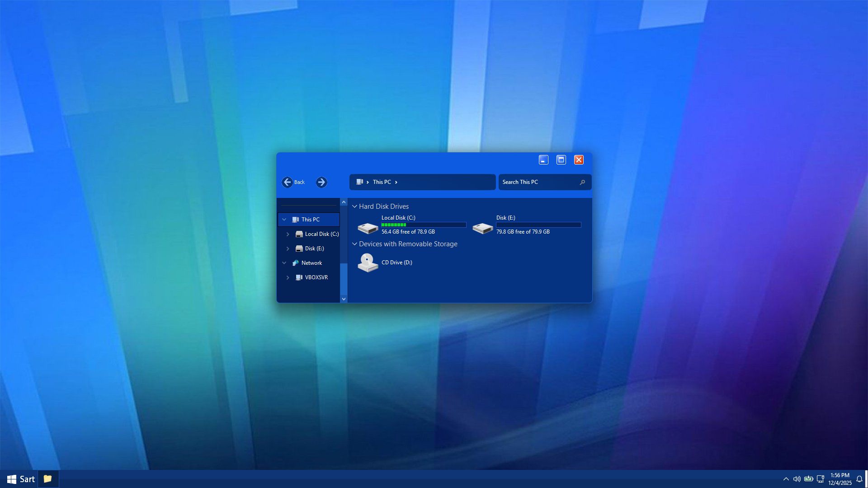Collapse the Network tree node
Image resolution: width=868 pixels, height=488 pixels.
tap(284, 263)
